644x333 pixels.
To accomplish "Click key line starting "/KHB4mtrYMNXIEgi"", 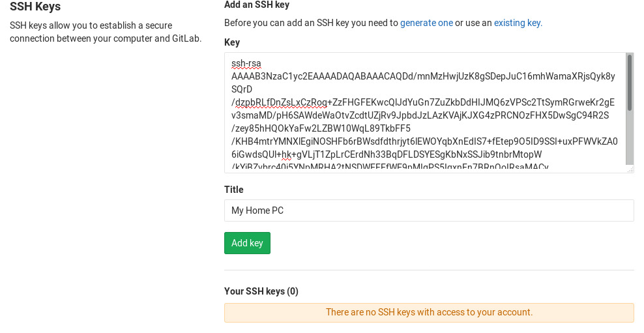I will click(x=424, y=141).
